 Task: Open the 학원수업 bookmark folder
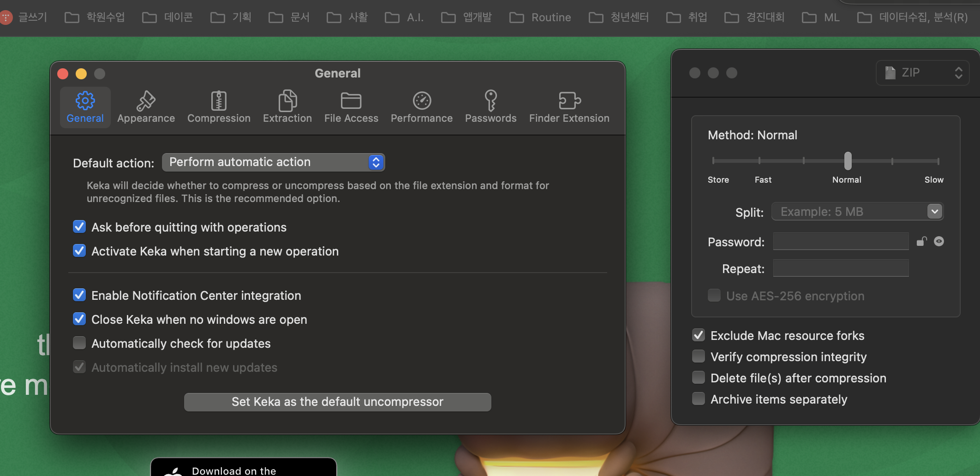pyautogui.click(x=95, y=18)
